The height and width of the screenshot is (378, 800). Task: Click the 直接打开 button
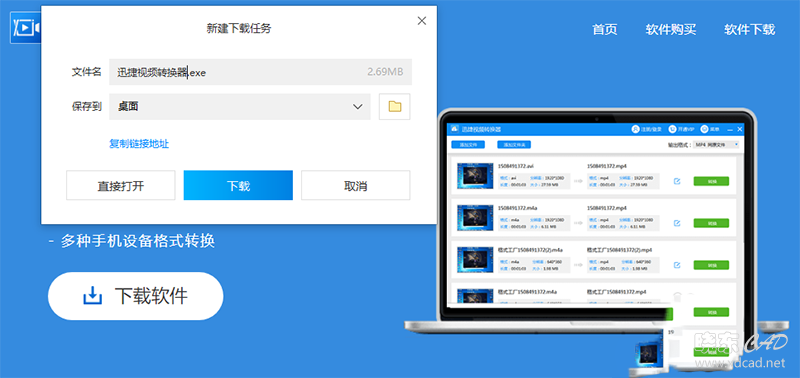121,185
